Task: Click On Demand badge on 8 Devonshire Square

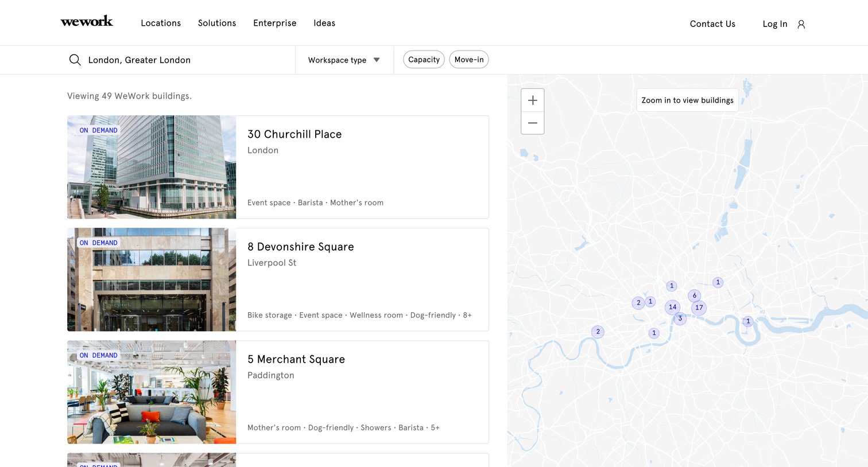Action: pyautogui.click(x=98, y=243)
